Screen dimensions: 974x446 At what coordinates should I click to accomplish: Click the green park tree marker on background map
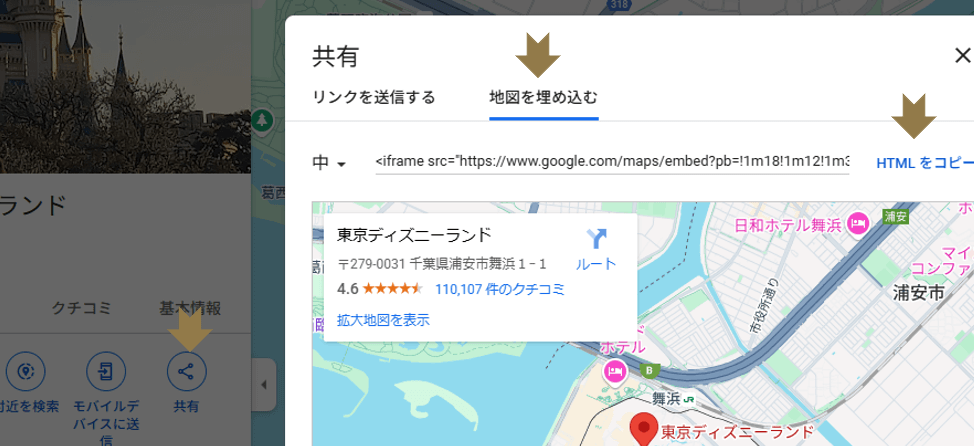pos(263,119)
